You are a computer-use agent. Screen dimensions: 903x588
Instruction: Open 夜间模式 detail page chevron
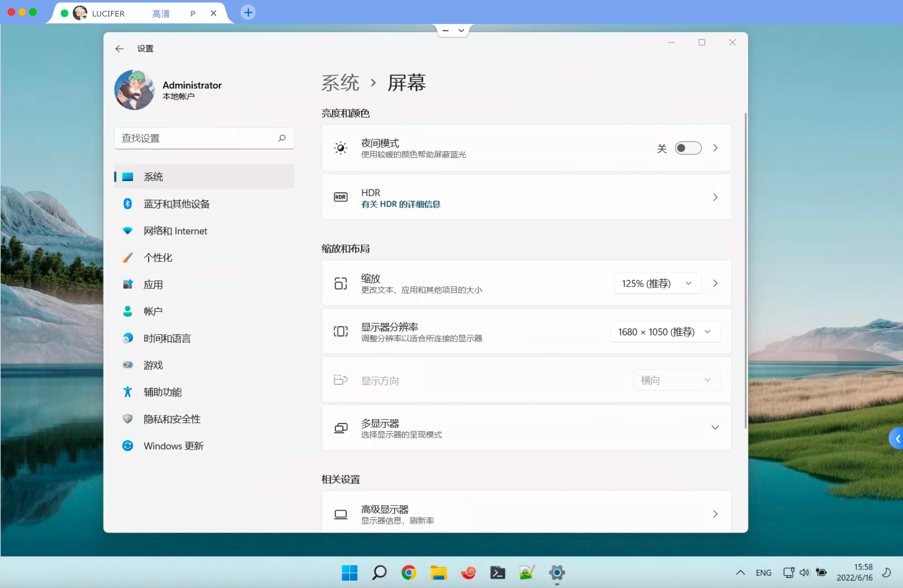click(715, 148)
